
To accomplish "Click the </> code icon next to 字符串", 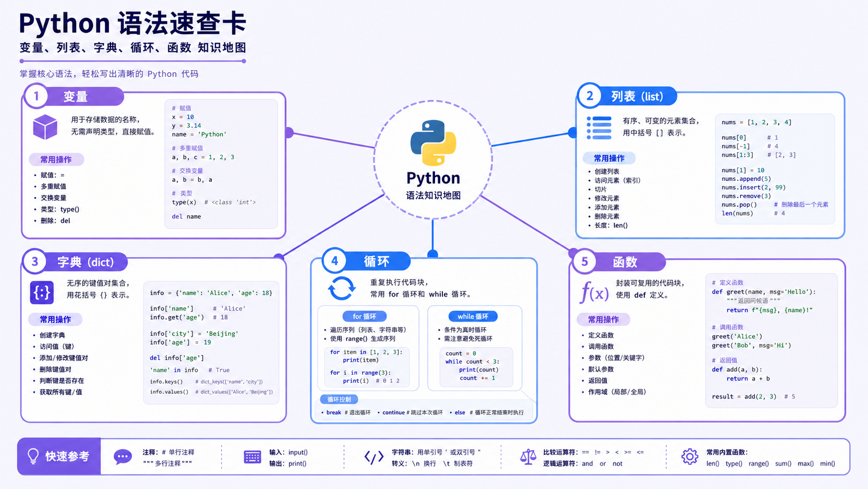I will (374, 457).
